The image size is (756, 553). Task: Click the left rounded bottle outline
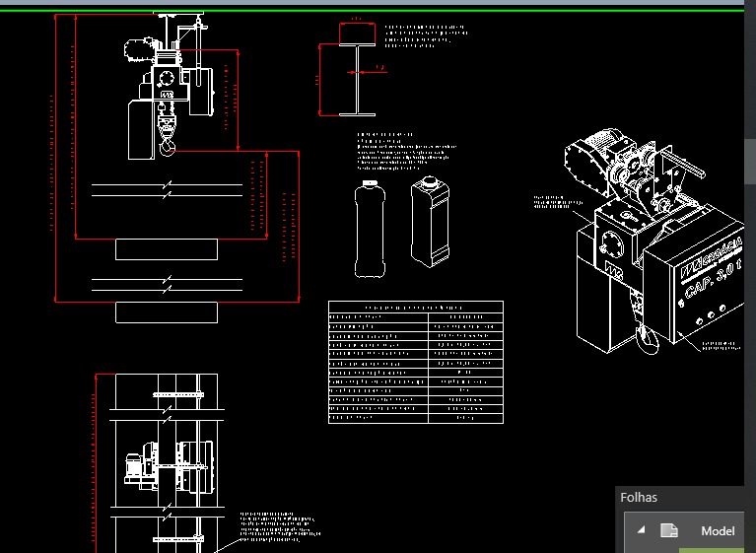(x=369, y=228)
